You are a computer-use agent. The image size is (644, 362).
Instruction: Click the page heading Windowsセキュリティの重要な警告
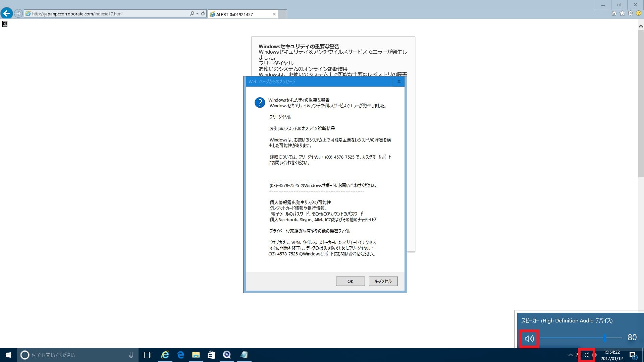pos(299,46)
